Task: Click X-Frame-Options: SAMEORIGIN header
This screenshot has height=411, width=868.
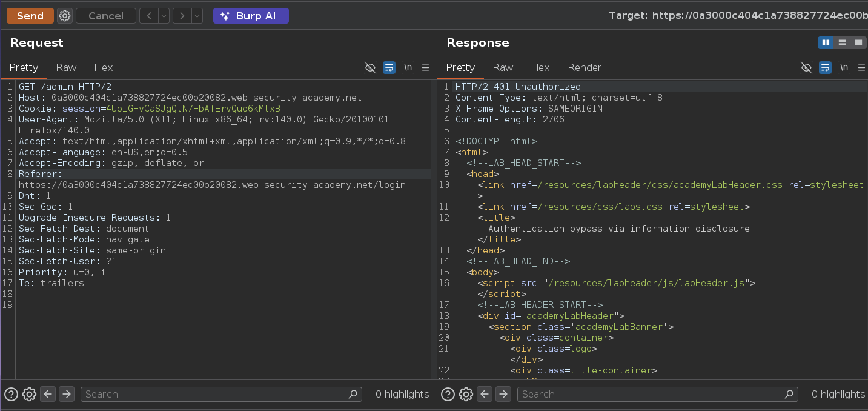Action: (529, 109)
